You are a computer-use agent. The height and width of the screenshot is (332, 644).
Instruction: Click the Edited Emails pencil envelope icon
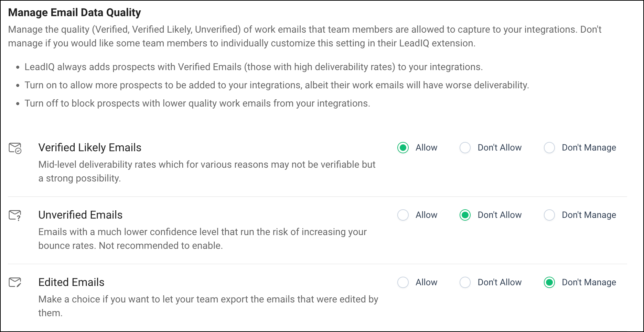[15, 283]
